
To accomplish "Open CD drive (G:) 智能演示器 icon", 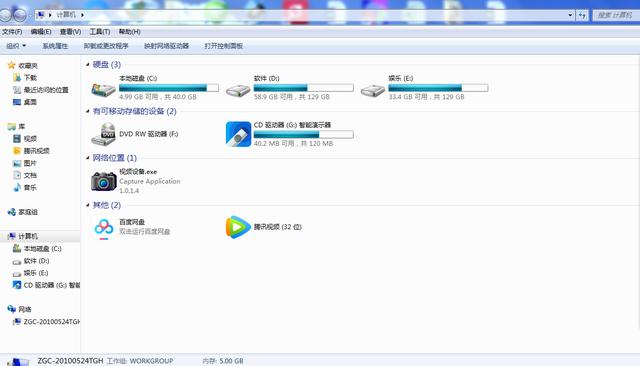I will click(238, 134).
